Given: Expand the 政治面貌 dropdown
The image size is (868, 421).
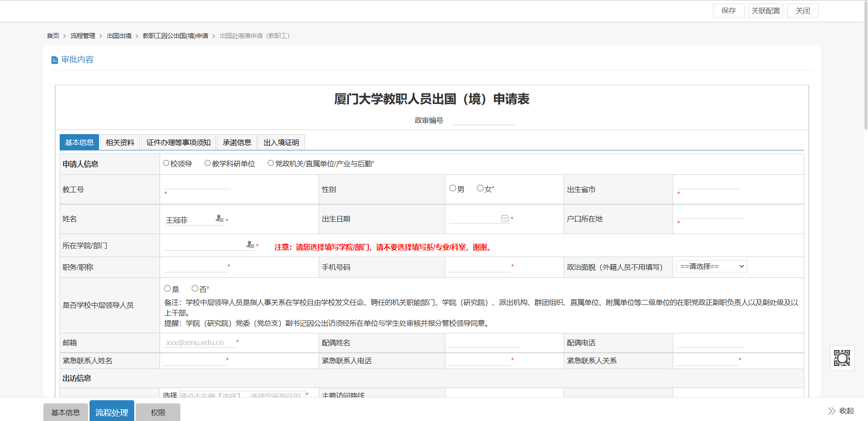Looking at the screenshot, I should click(x=711, y=267).
